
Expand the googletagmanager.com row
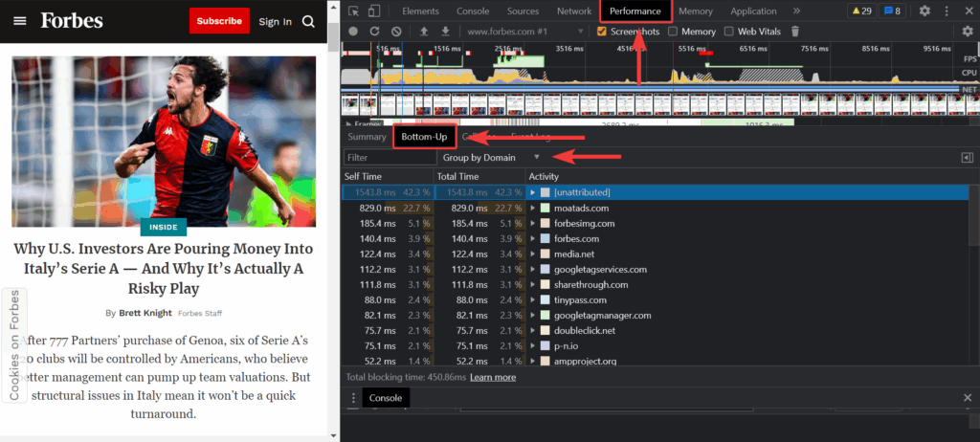pyautogui.click(x=533, y=315)
